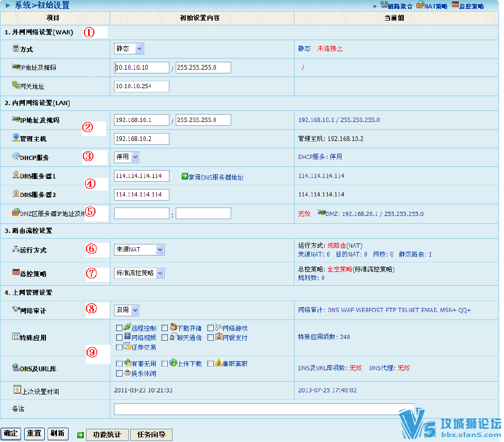The image size is (504, 442).
Task: Click the 上次设置时间 calendar icon
Action: tap(17, 389)
